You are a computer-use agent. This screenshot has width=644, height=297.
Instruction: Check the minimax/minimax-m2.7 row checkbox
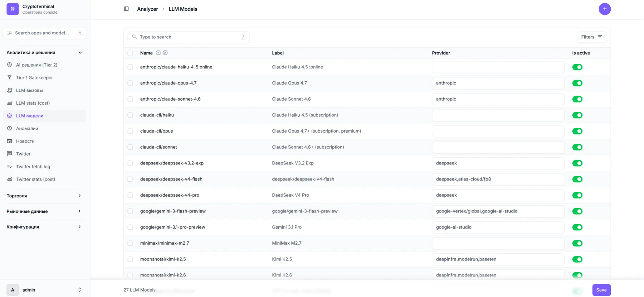coord(130,243)
